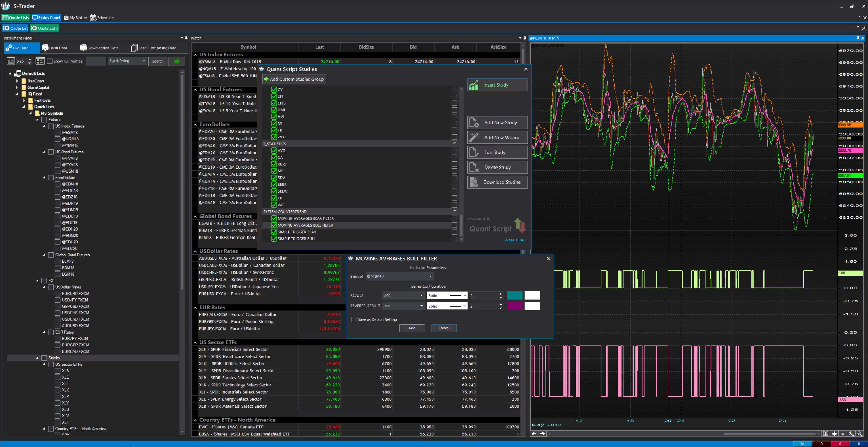Uncheck MOVING AVERAGES BEAR FILTER checkbox
The width and height of the screenshot is (868, 447).
pyautogui.click(x=274, y=218)
